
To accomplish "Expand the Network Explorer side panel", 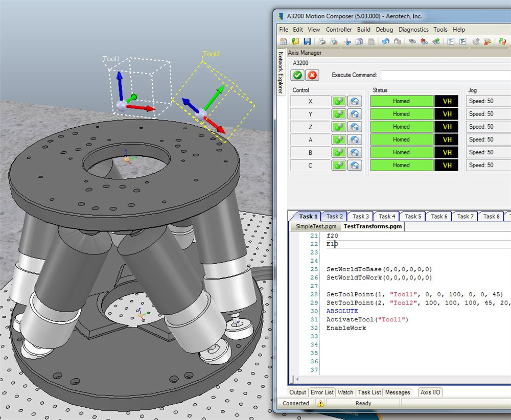I will pyautogui.click(x=281, y=73).
